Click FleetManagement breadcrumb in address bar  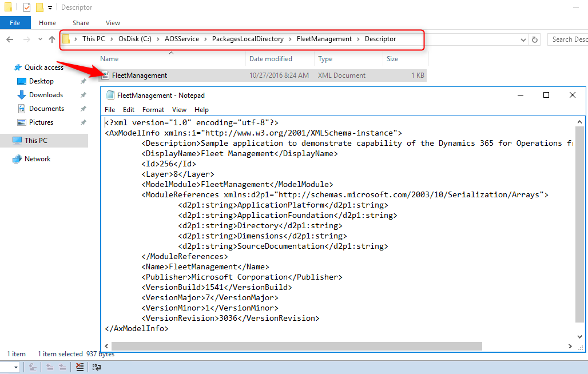click(324, 39)
